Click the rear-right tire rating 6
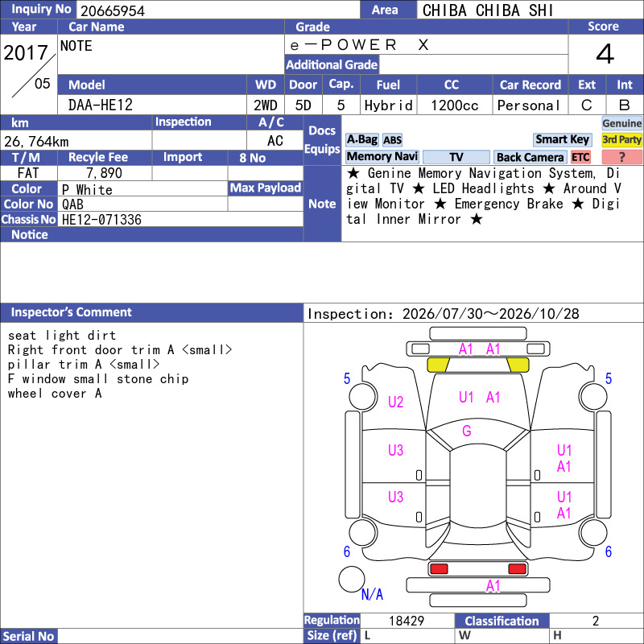The image size is (644, 644). tap(609, 551)
